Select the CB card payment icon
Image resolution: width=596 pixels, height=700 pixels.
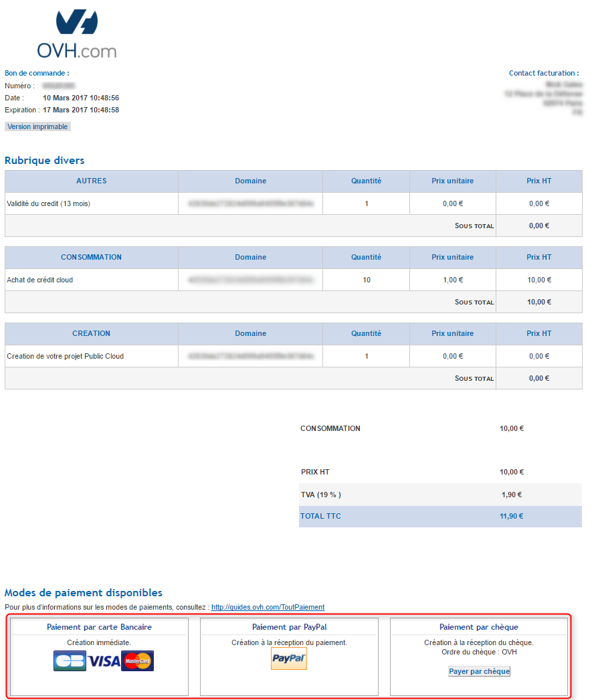point(70,661)
